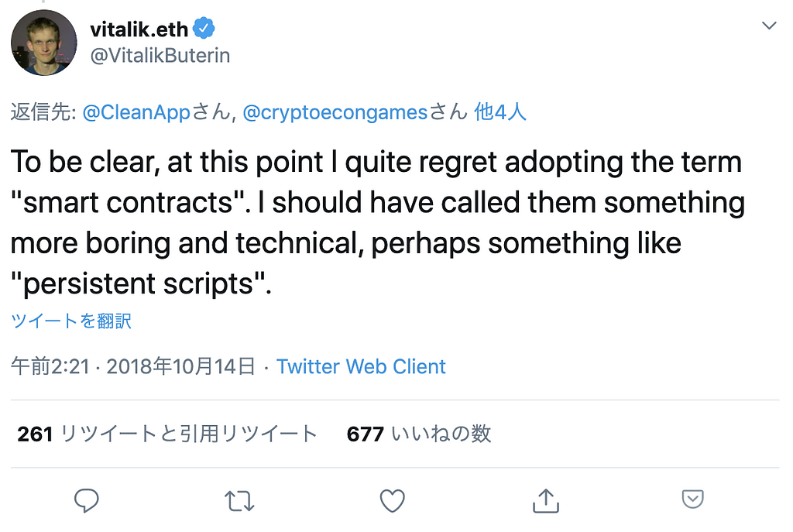Open Vitalik's profile avatar picture
793x532 pixels.
point(44,43)
